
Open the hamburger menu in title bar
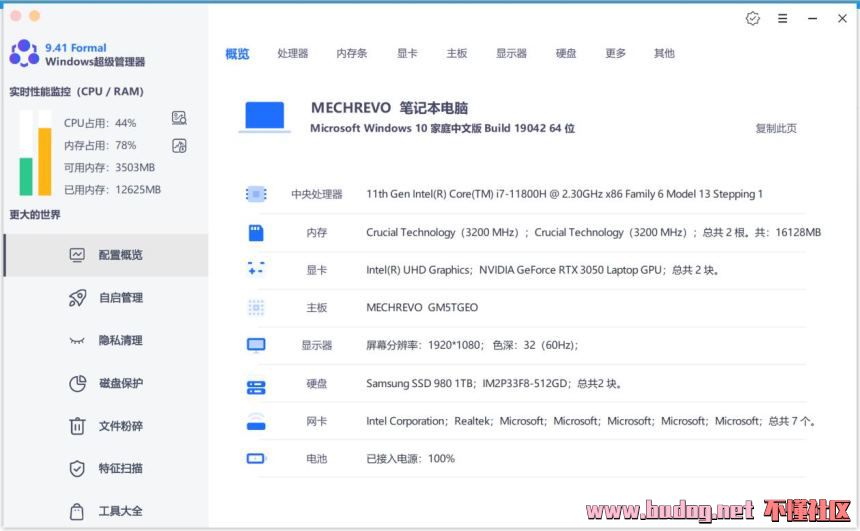click(x=783, y=19)
